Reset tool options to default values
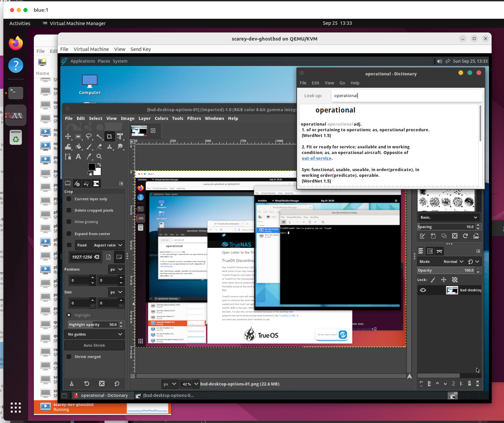 click(x=117, y=384)
